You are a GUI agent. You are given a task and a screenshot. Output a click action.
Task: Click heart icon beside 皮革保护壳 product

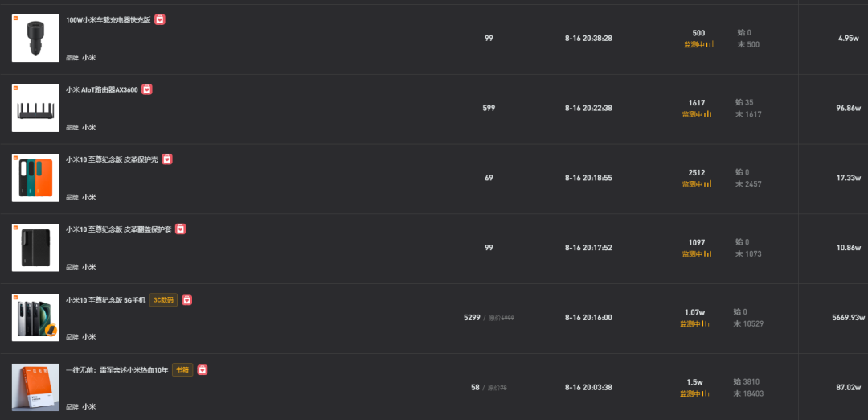click(167, 159)
